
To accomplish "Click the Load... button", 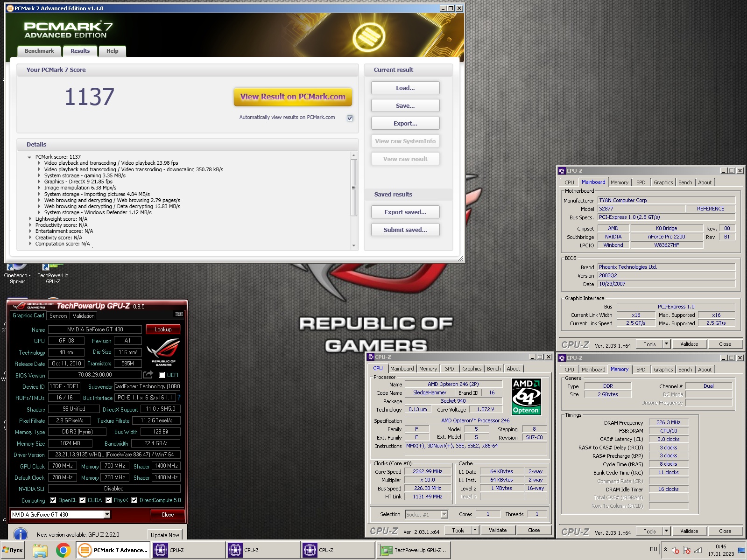I will tap(405, 88).
